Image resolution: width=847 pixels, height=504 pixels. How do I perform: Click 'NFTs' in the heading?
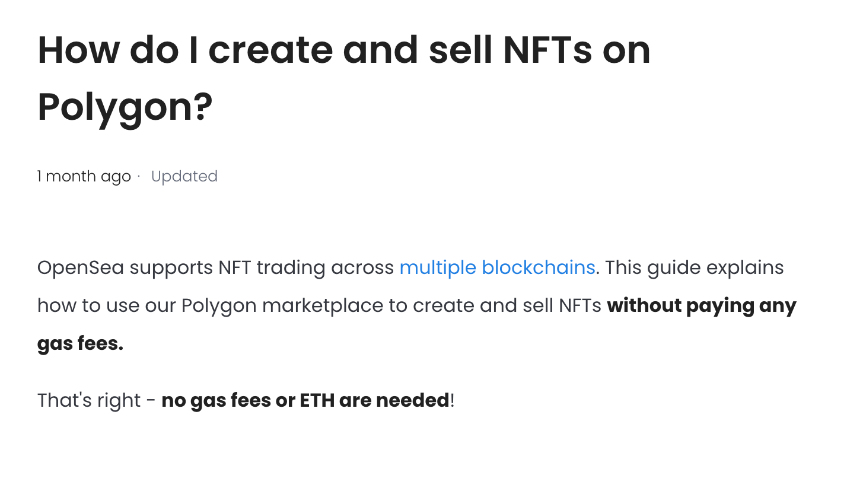(547, 50)
